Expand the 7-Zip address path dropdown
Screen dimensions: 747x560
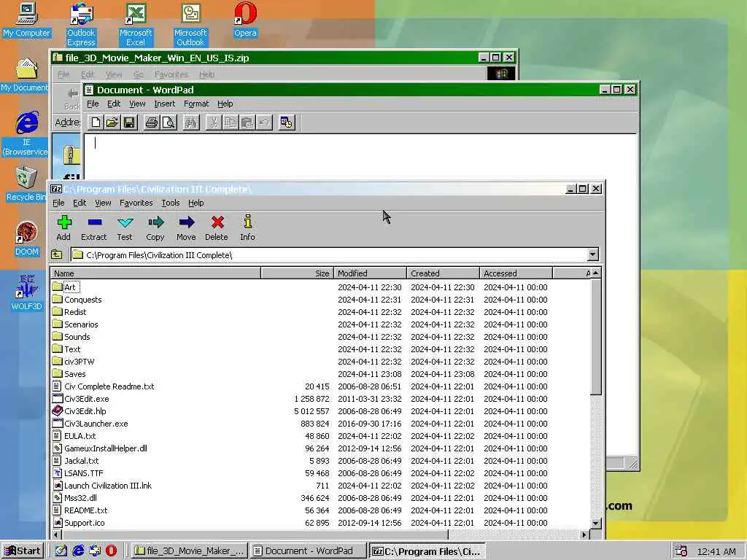(x=592, y=254)
